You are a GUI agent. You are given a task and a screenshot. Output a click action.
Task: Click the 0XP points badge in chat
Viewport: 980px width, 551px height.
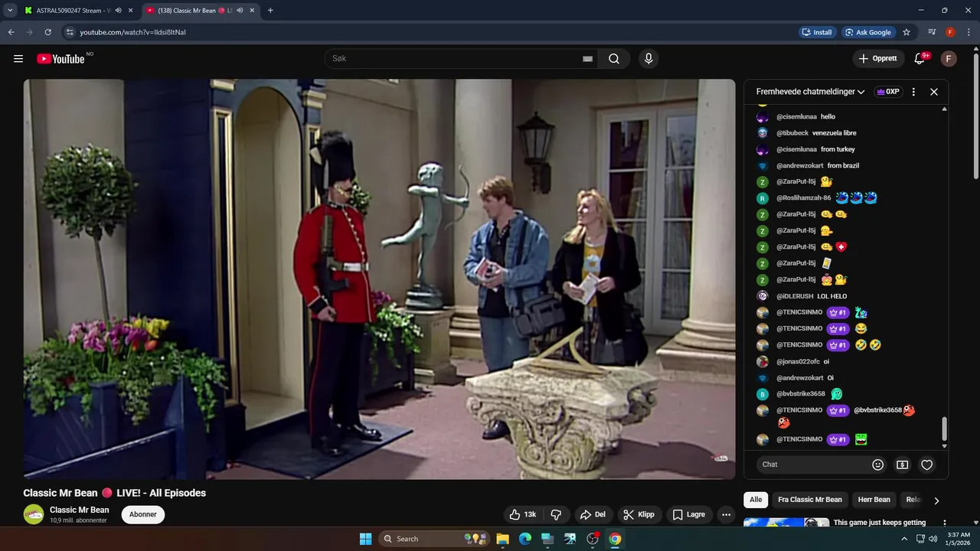[x=888, y=92]
